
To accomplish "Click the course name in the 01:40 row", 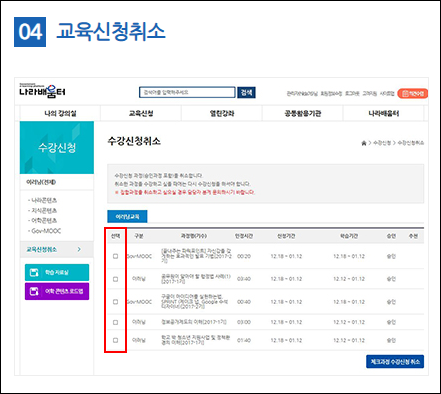I will click(195, 340).
